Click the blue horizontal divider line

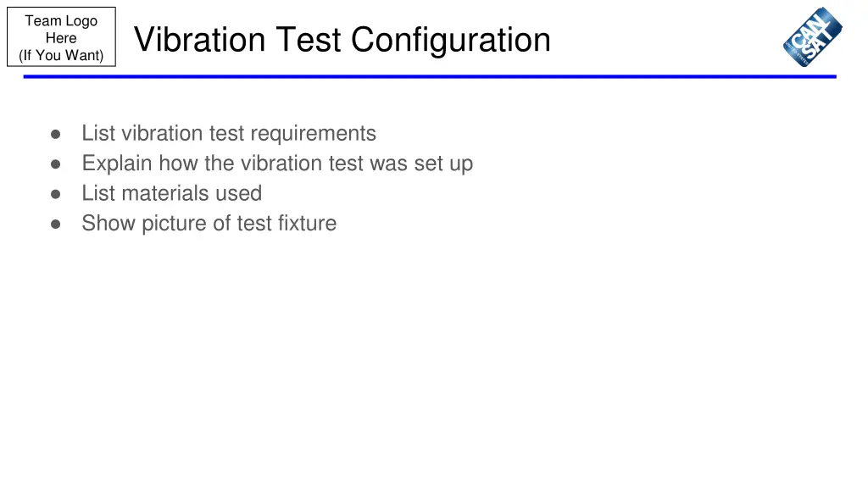click(x=430, y=76)
